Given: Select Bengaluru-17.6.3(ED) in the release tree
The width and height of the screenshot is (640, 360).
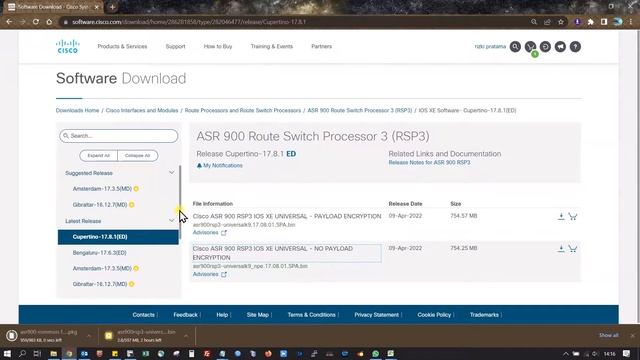Looking at the screenshot, I should pyautogui.click(x=100, y=253).
